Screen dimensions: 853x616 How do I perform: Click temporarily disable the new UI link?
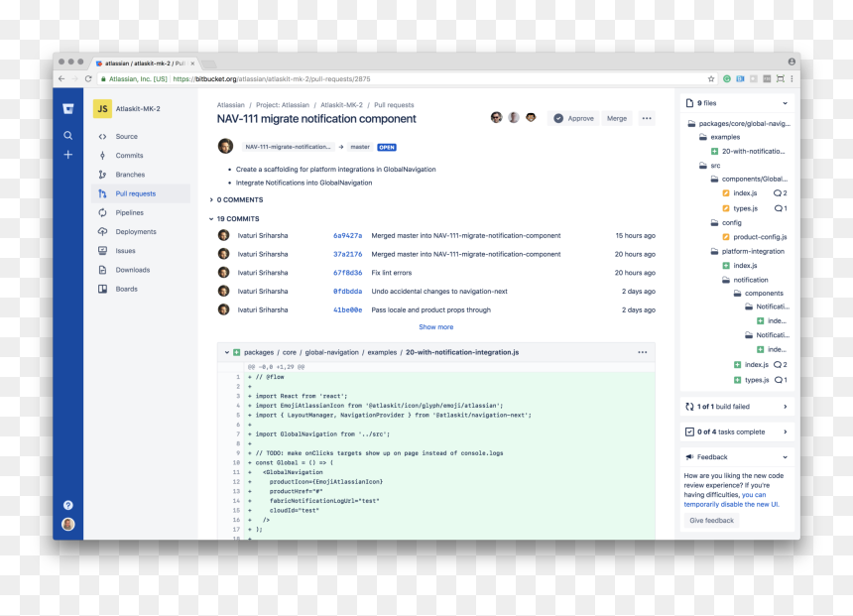[x=732, y=505]
